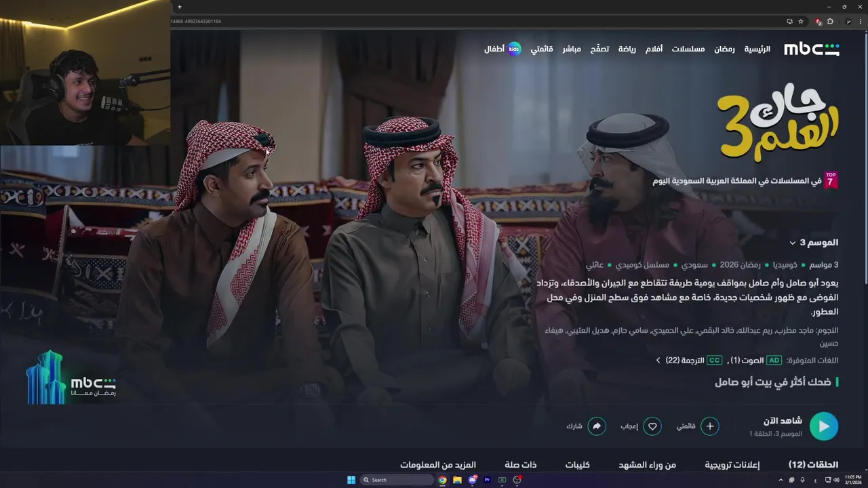Expand available languages chevron next to الترجمة

click(658, 361)
